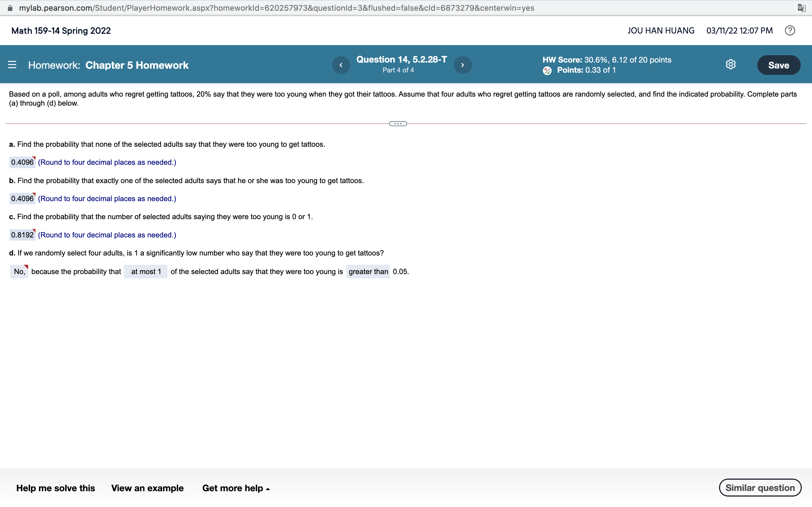Open the 'No,' dropdown in part d

[19, 271]
